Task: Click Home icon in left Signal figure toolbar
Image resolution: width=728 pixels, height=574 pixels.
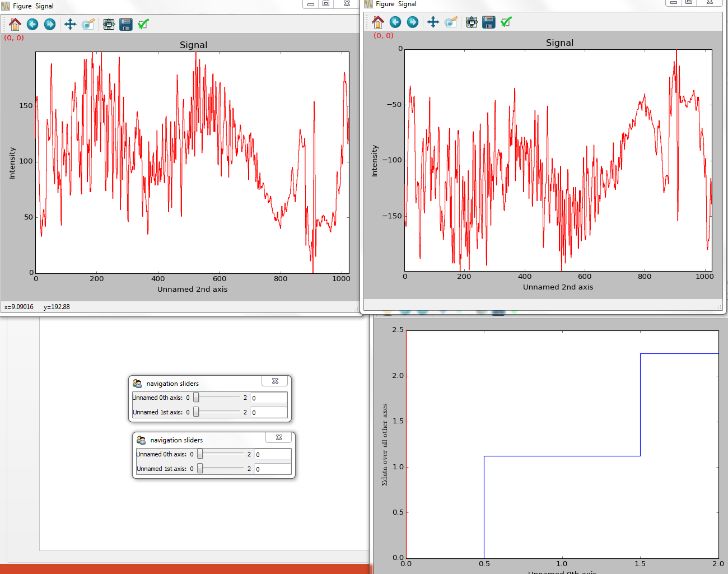Action: coord(15,24)
